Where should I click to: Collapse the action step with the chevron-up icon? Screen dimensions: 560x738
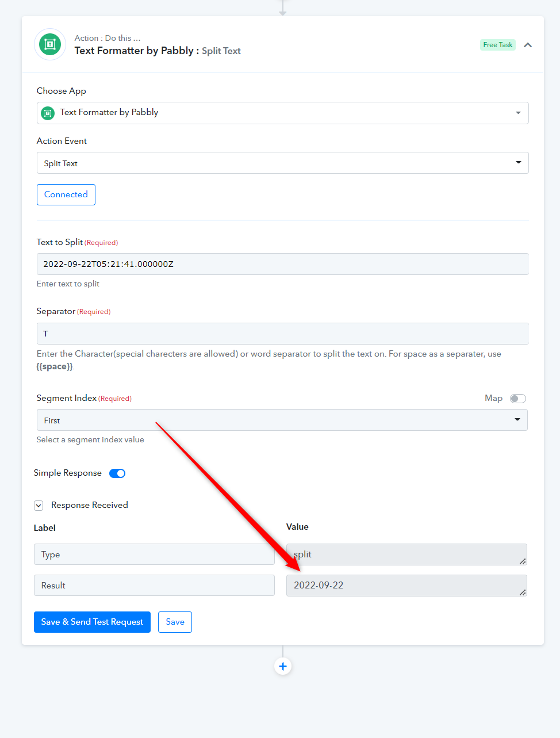(528, 45)
